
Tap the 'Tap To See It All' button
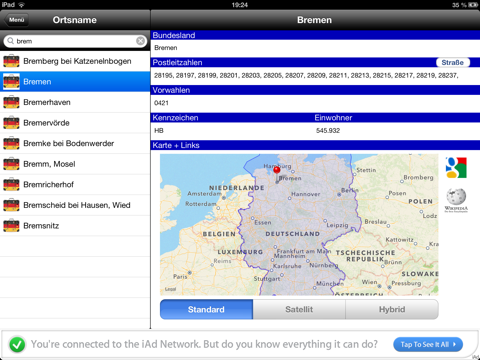(428, 344)
